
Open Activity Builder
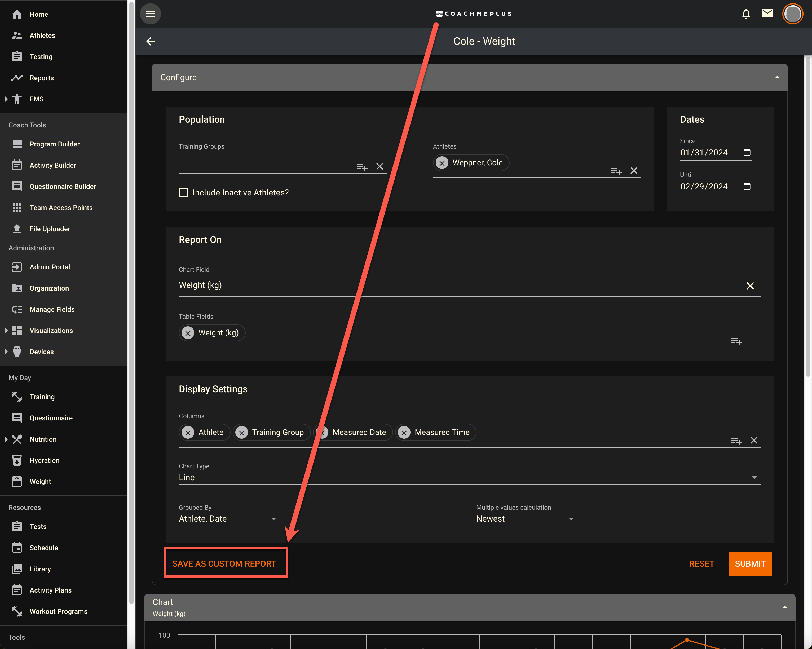64,165
